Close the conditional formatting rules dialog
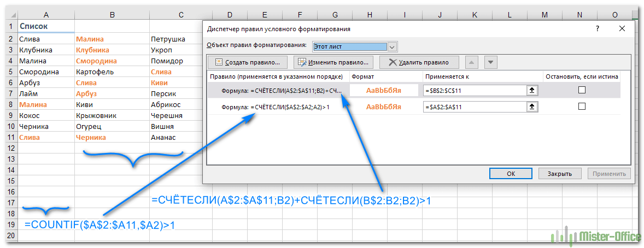 click(x=622, y=29)
